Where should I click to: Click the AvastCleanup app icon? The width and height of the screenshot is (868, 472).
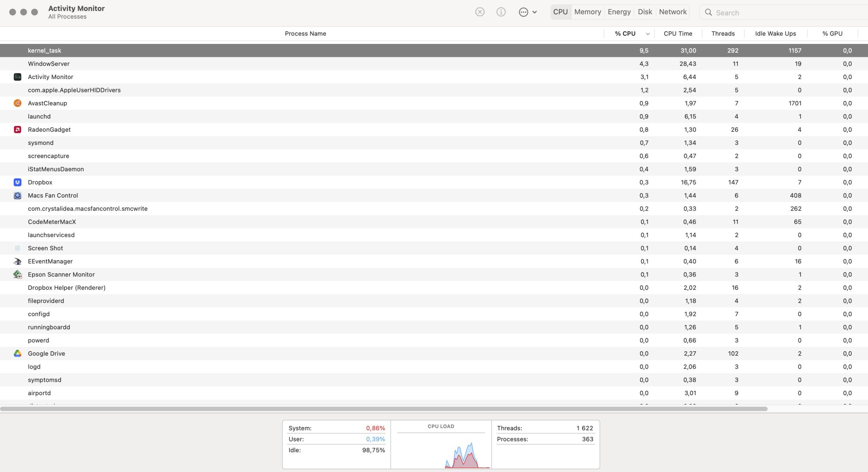[x=17, y=103]
